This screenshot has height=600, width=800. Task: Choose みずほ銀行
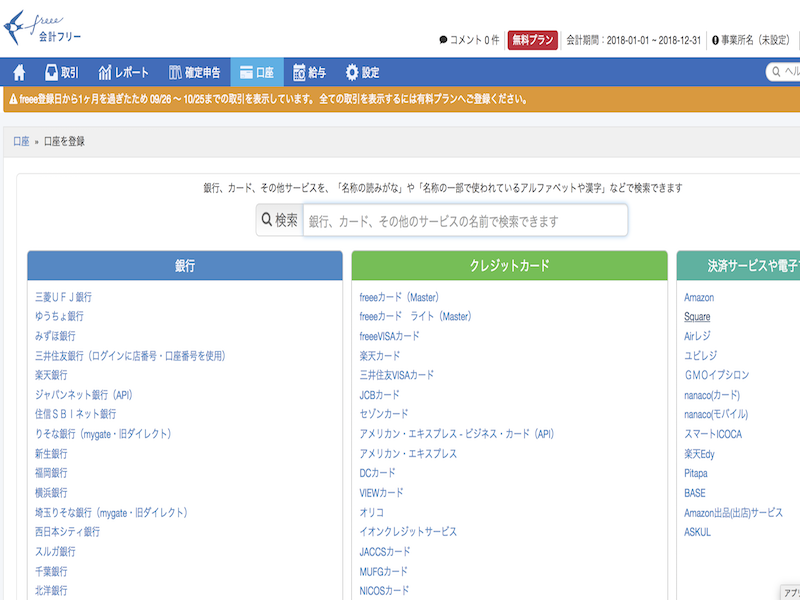coord(55,336)
